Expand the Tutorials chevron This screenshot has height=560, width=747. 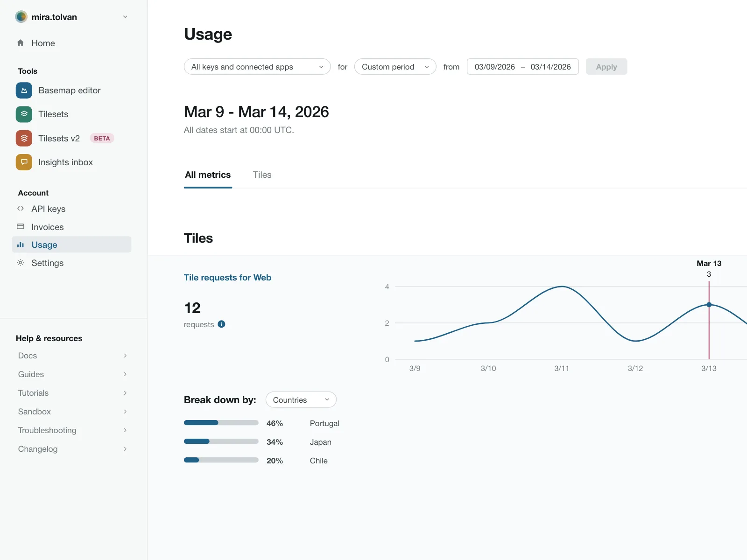[x=125, y=393]
